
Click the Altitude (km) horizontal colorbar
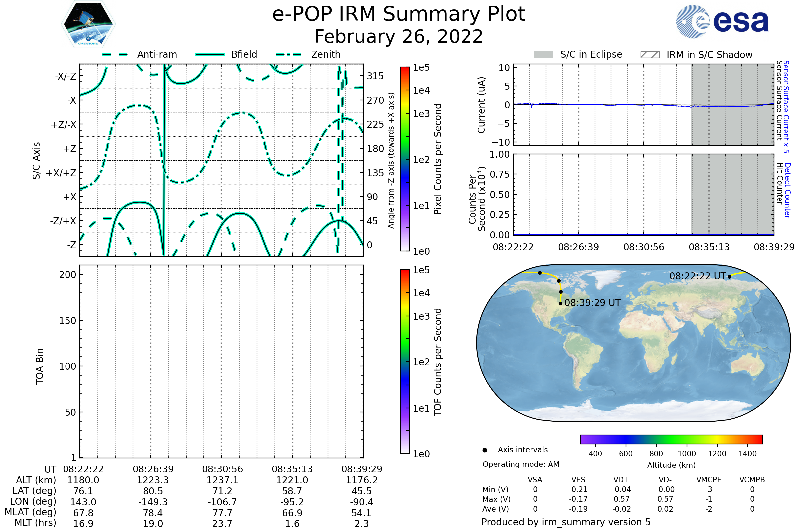(671, 439)
